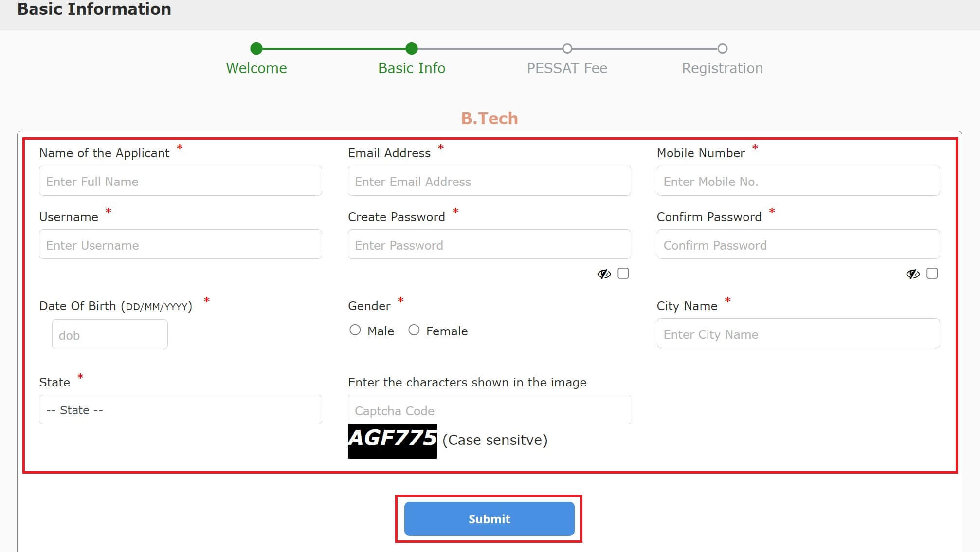Select the PESSAT Fee step
Screen dimensions: 980x552
pos(567,68)
